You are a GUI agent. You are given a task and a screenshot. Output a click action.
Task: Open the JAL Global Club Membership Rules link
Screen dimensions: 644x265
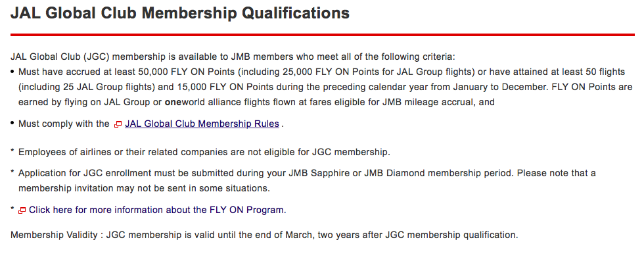pyautogui.click(x=202, y=124)
